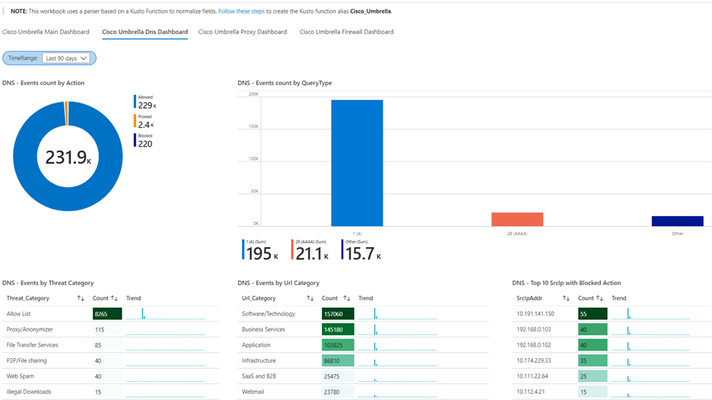The width and height of the screenshot is (712, 400).
Task: Switch to Cisco Umbrella Proxy Dashboard tab
Action: pos(242,32)
